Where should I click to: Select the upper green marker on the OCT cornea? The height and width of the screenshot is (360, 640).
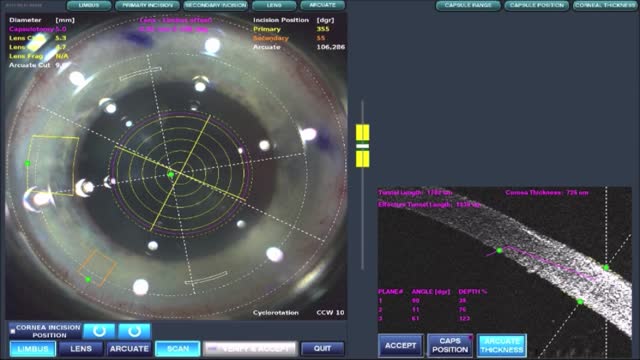point(499,251)
